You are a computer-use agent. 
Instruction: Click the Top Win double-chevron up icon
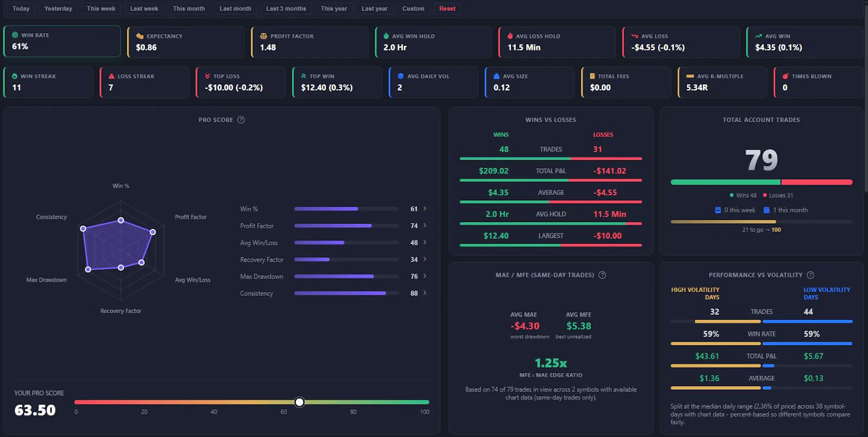click(304, 76)
